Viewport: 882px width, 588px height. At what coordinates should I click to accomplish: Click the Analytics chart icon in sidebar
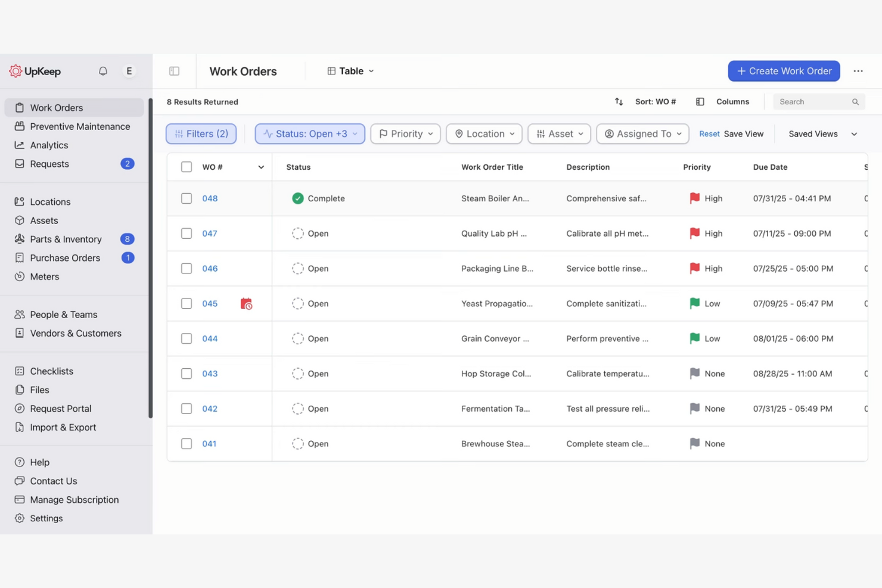click(x=20, y=145)
